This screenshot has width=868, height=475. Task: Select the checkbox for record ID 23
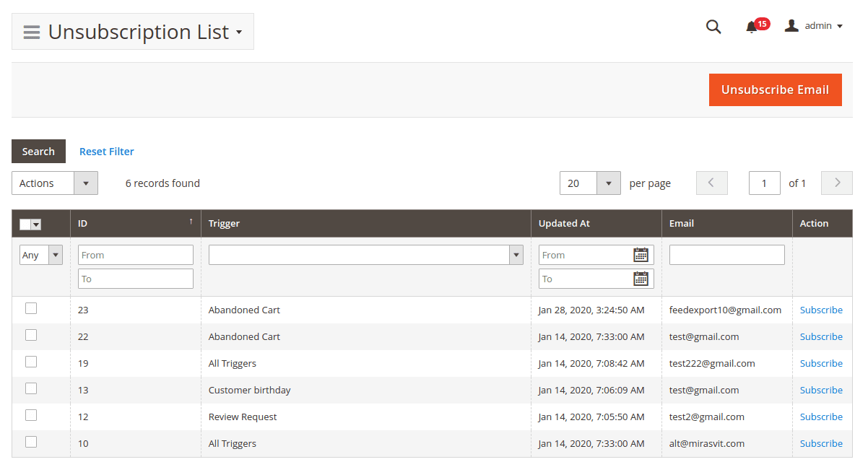click(31, 309)
